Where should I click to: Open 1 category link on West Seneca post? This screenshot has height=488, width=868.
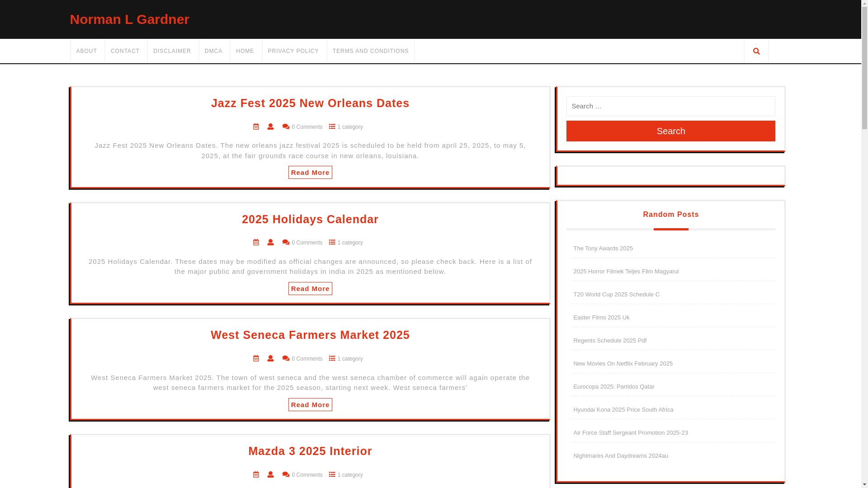click(350, 359)
